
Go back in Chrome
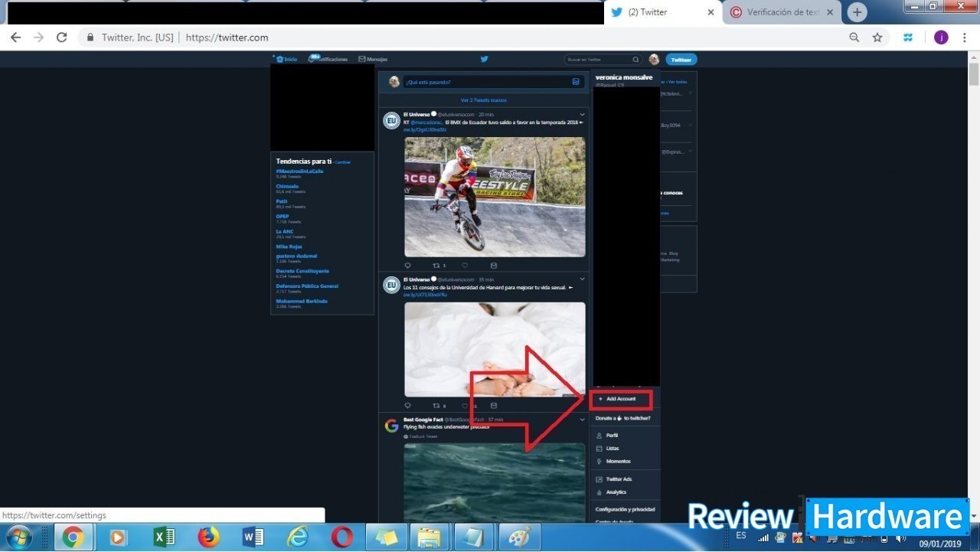tap(15, 38)
